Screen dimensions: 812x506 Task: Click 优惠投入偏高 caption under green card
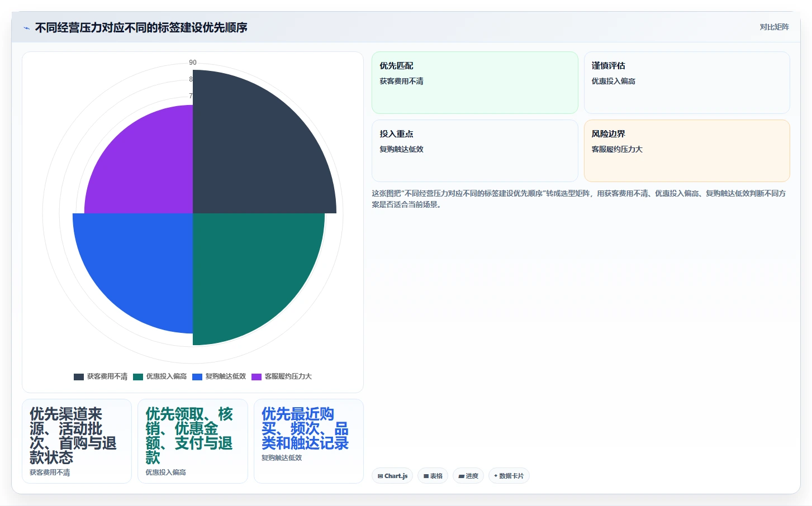[x=165, y=472]
